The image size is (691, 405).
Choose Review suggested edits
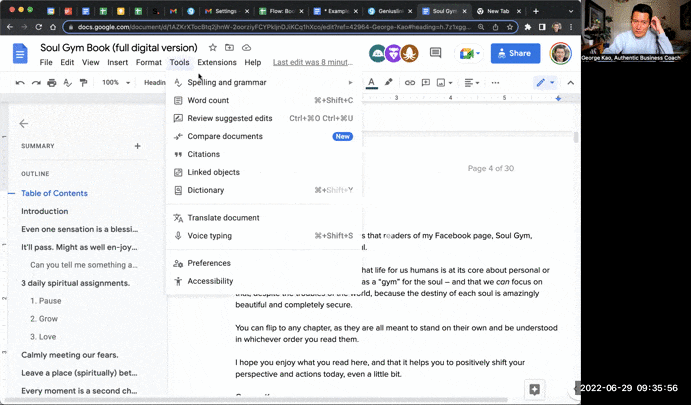(x=264, y=118)
